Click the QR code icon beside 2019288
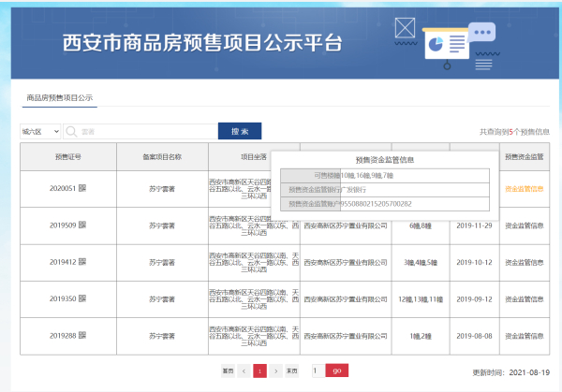This screenshot has height=392, width=562. [x=82, y=336]
